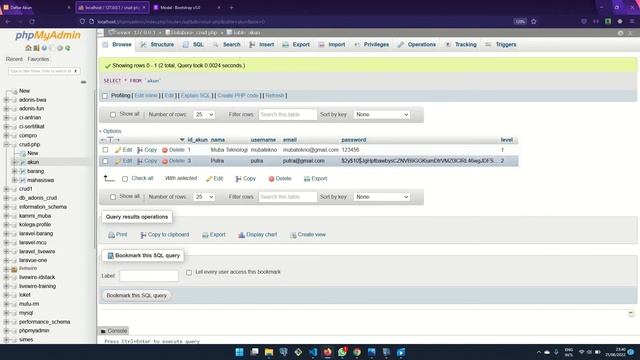Viewport: 640px width, 360px height.
Task: Open WhatsApp from the taskbar
Action: pos(342,352)
